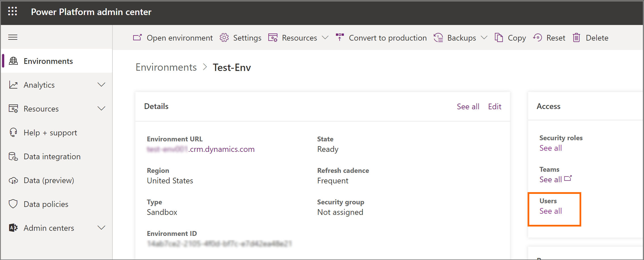Expand the Analytics menu chevron
The height and width of the screenshot is (260, 644).
tap(101, 85)
